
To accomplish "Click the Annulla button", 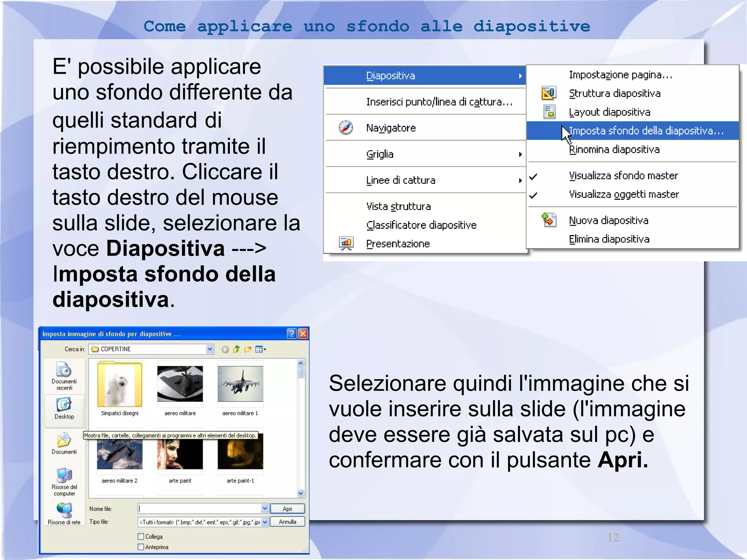I will [x=287, y=522].
